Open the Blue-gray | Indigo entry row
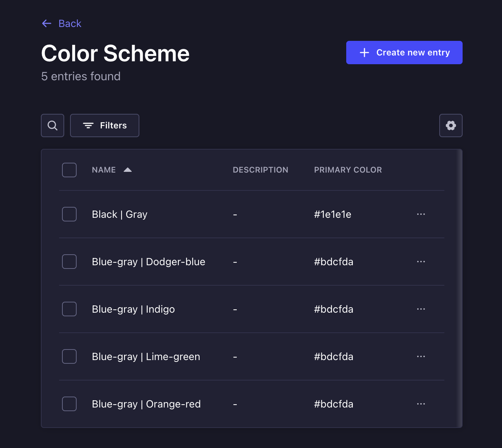502x448 pixels. [133, 309]
